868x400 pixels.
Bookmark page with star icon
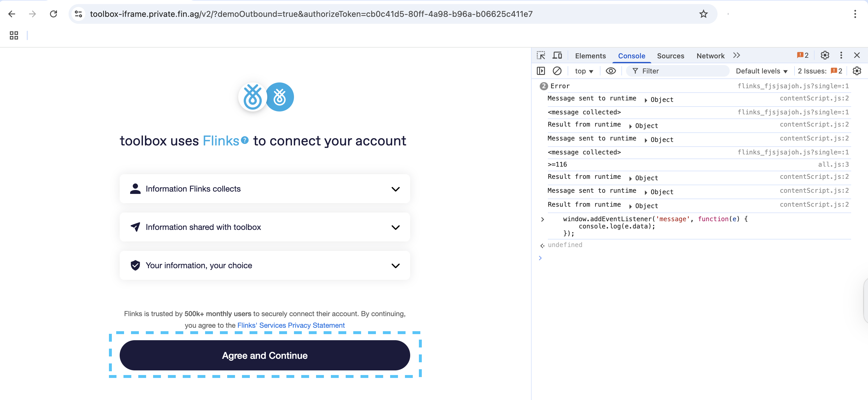(703, 14)
